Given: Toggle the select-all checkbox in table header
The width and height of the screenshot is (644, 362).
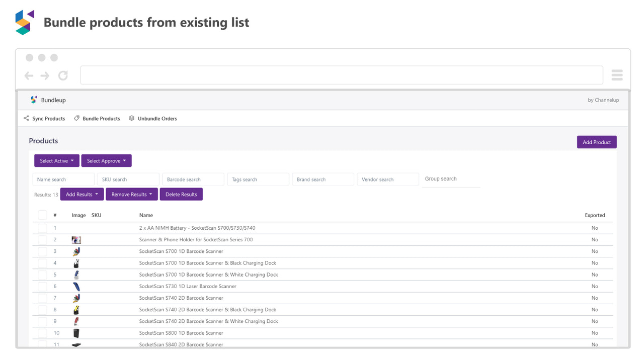Looking at the screenshot, I should click(42, 215).
